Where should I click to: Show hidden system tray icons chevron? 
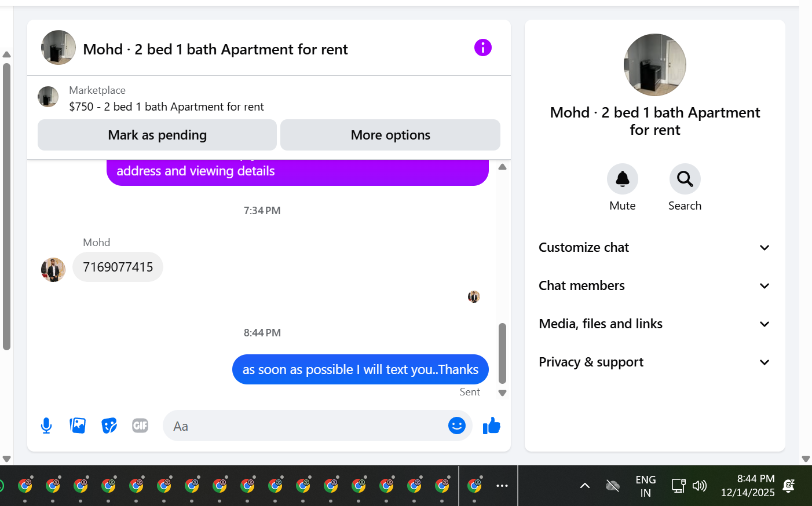pos(585,486)
